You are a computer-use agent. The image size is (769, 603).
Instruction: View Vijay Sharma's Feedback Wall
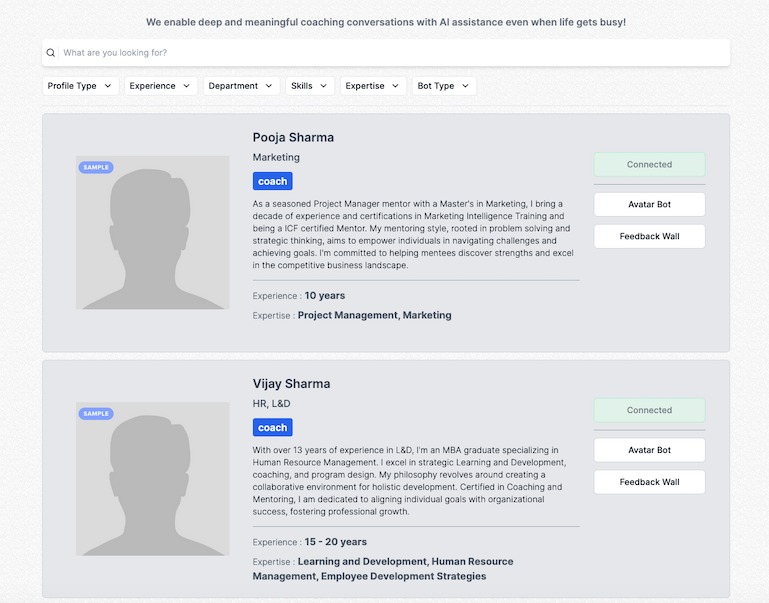(649, 482)
